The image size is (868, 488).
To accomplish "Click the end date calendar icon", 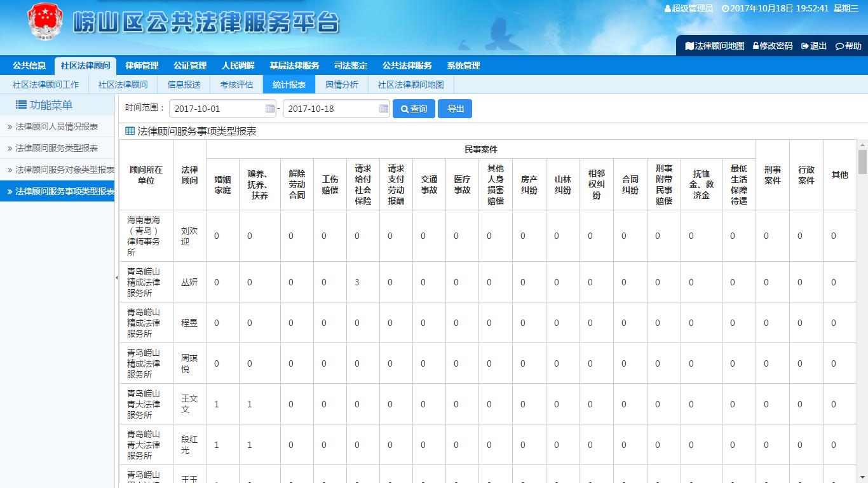I will pos(384,109).
